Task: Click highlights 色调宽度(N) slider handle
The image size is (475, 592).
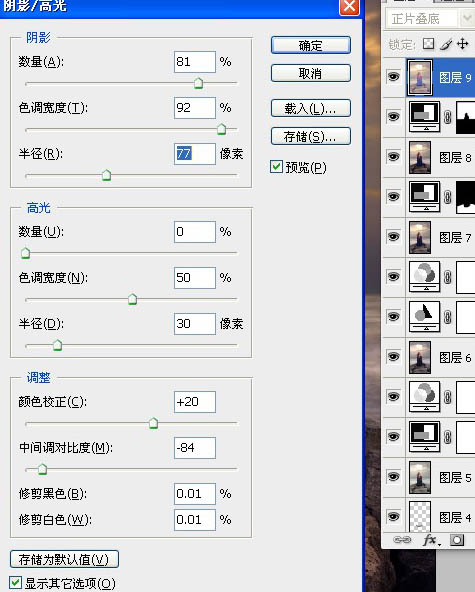Action: tap(132, 299)
